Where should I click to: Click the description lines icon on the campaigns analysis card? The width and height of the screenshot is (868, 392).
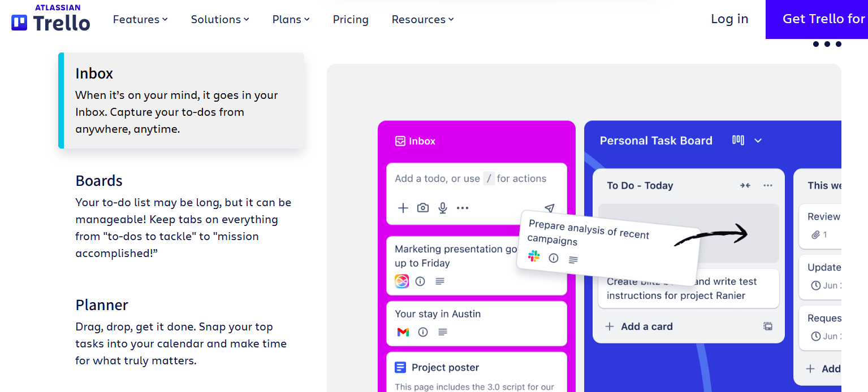coord(573,260)
